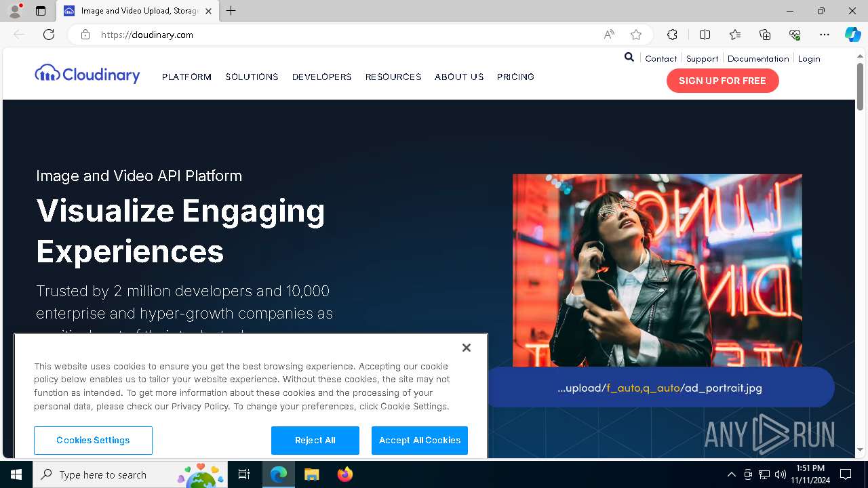Screen dimensions: 868x488
Task: Open the About Us menu
Action: 459,77
